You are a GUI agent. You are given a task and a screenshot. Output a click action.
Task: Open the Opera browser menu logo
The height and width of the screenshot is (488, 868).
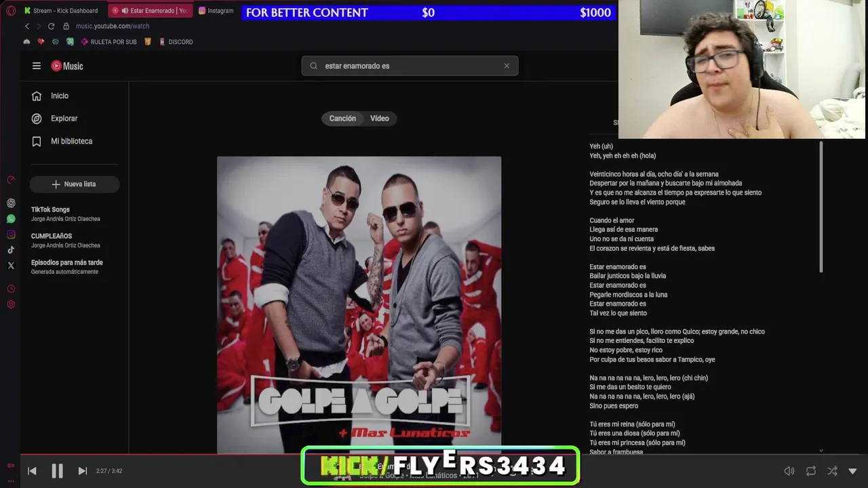[10, 10]
